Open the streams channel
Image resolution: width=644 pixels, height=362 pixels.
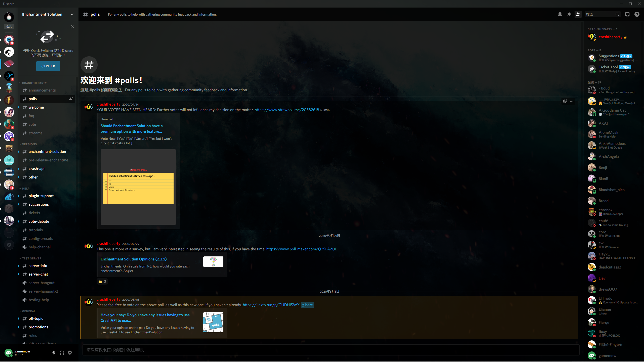point(48,133)
